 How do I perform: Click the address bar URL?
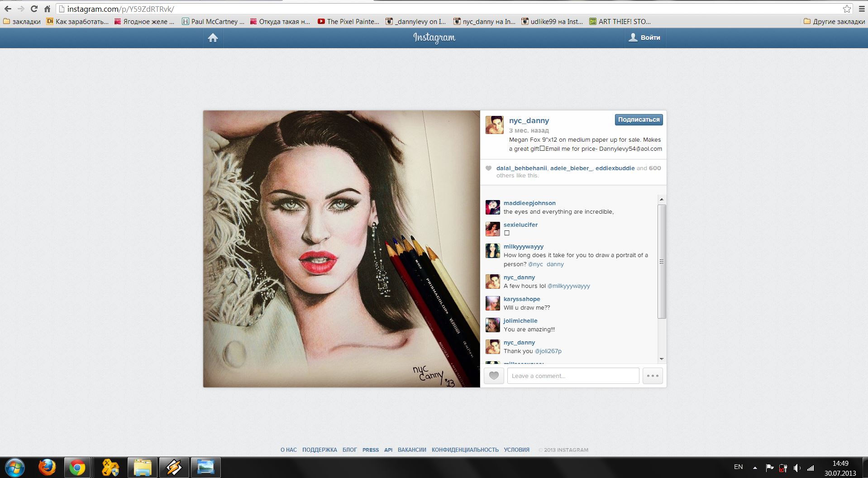(x=120, y=9)
